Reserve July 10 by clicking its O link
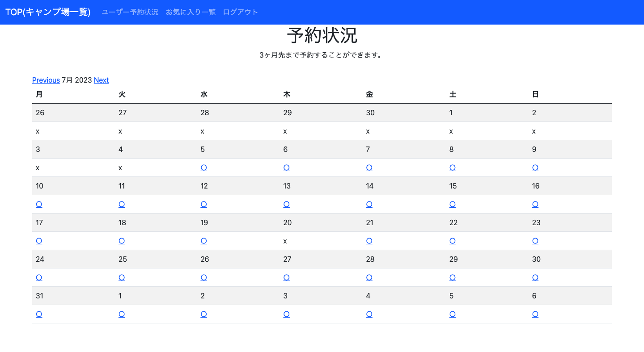Viewport: 644px width, 352px height. tap(39, 204)
